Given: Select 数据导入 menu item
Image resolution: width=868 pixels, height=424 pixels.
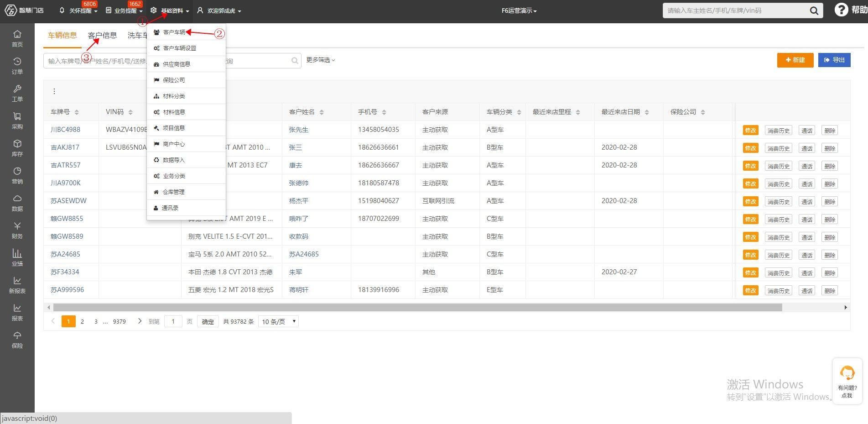Looking at the screenshot, I should tap(186, 160).
